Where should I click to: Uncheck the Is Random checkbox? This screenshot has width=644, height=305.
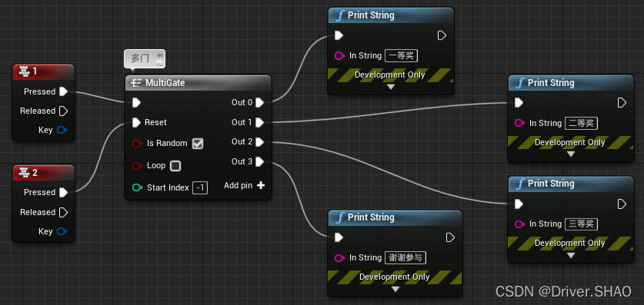(x=198, y=144)
